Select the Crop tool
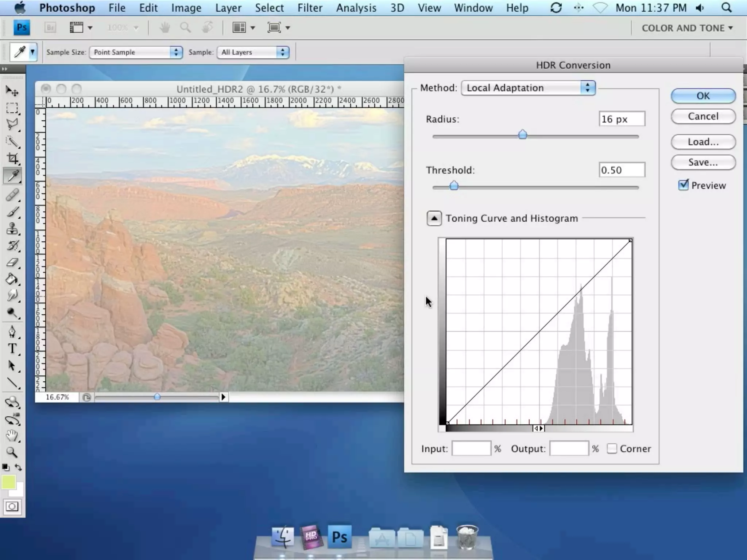747x560 pixels. coord(12,158)
